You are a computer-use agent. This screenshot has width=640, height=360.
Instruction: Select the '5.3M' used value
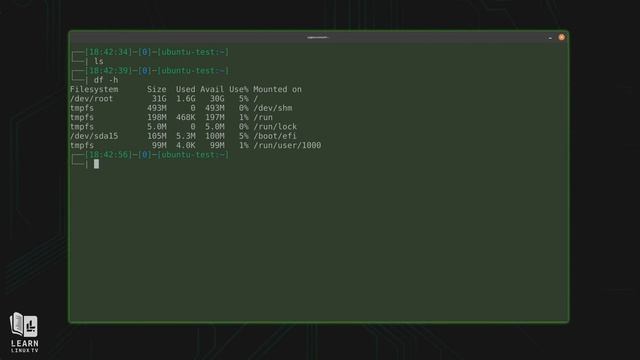click(x=186, y=136)
